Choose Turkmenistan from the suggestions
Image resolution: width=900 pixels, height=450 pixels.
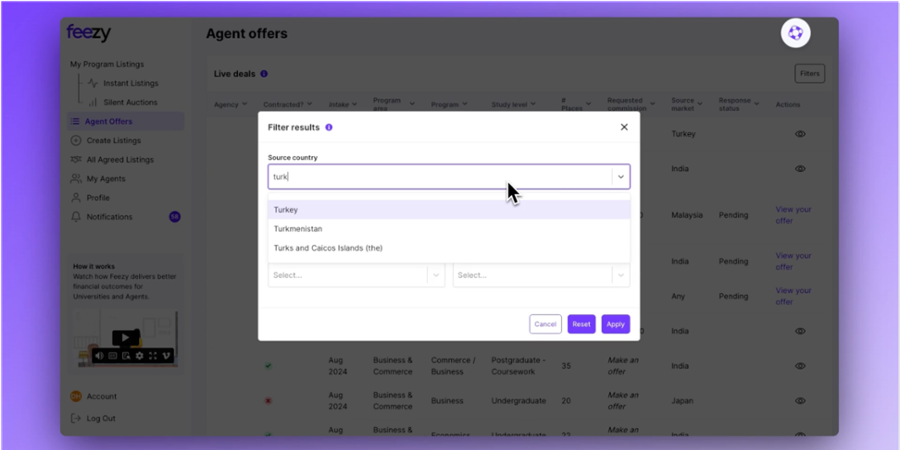pos(449,229)
